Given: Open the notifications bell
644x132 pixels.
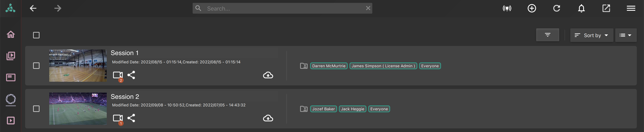Looking at the screenshot, I should [x=581, y=8].
